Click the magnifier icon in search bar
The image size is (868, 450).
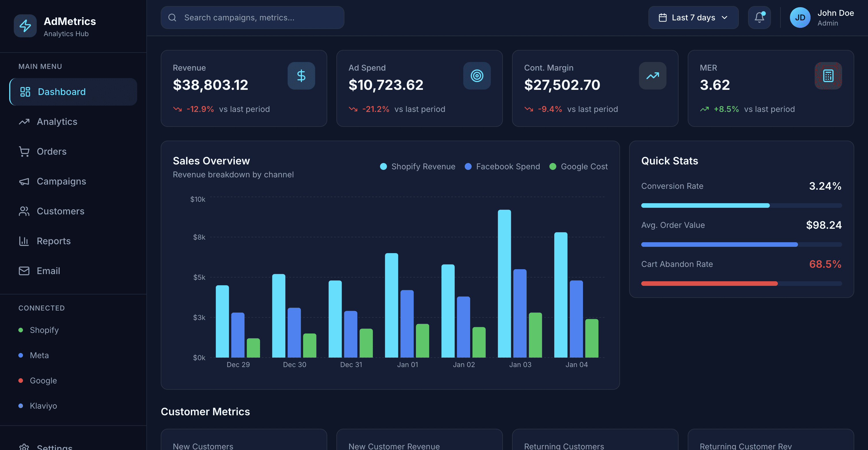(x=172, y=18)
